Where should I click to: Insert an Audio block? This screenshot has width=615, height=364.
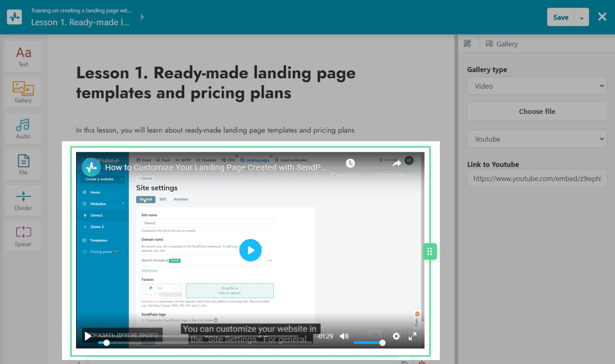coord(23,129)
